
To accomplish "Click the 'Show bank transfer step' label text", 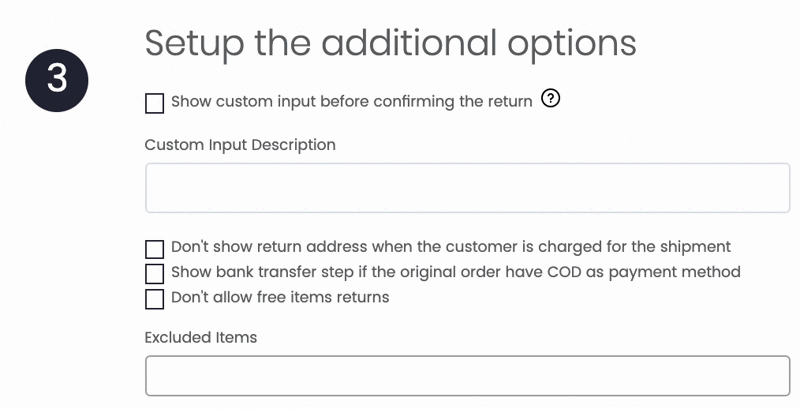I will pyautogui.click(x=456, y=272).
